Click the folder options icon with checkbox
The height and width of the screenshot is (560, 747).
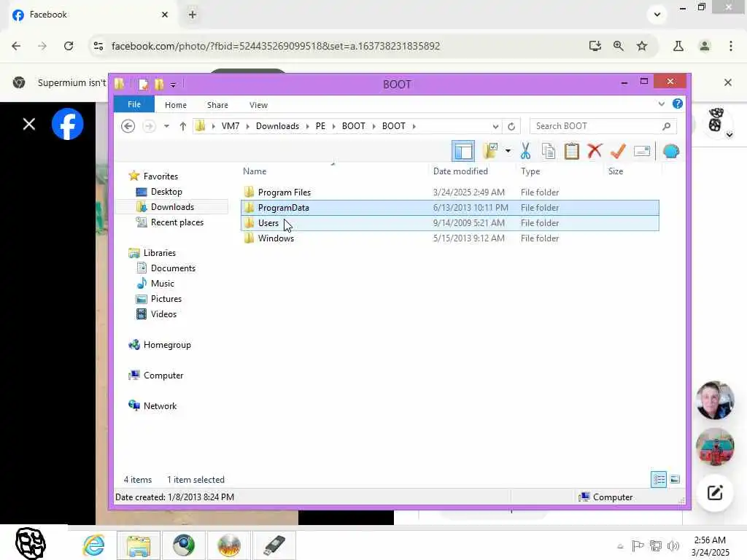click(x=490, y=152)
